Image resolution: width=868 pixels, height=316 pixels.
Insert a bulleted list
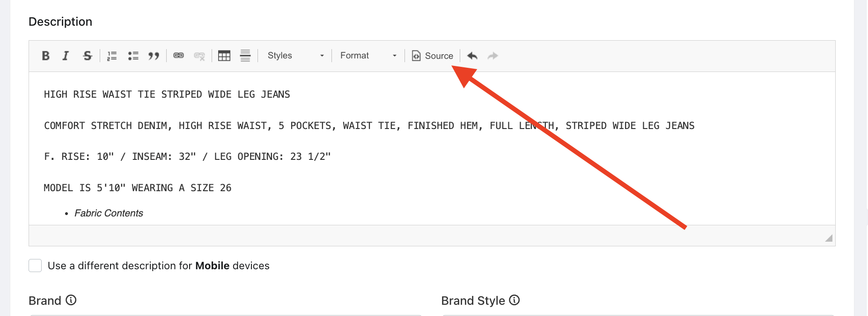[x=133, y=56]
